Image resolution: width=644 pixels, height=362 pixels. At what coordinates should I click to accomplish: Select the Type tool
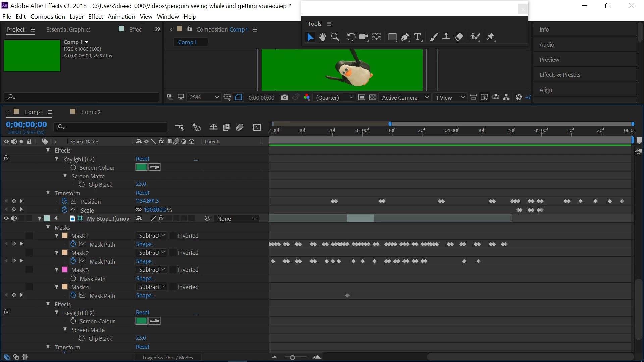418,37
